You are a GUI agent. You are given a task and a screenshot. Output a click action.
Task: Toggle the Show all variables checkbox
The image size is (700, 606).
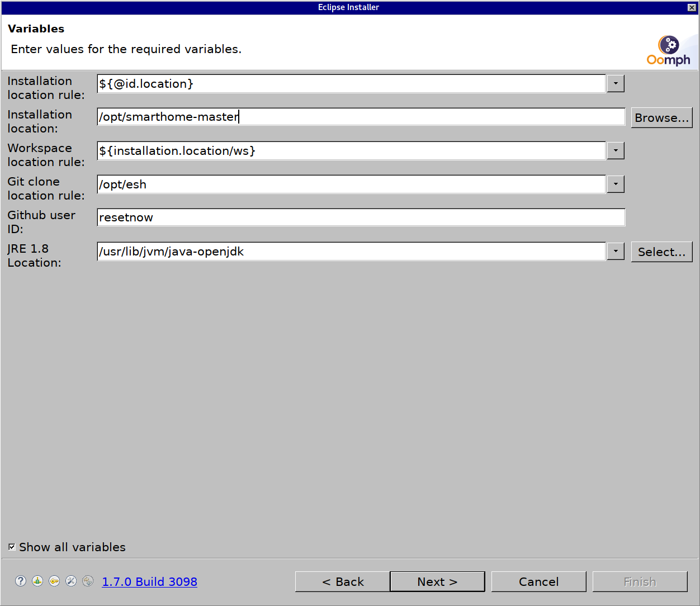[11, 547]
